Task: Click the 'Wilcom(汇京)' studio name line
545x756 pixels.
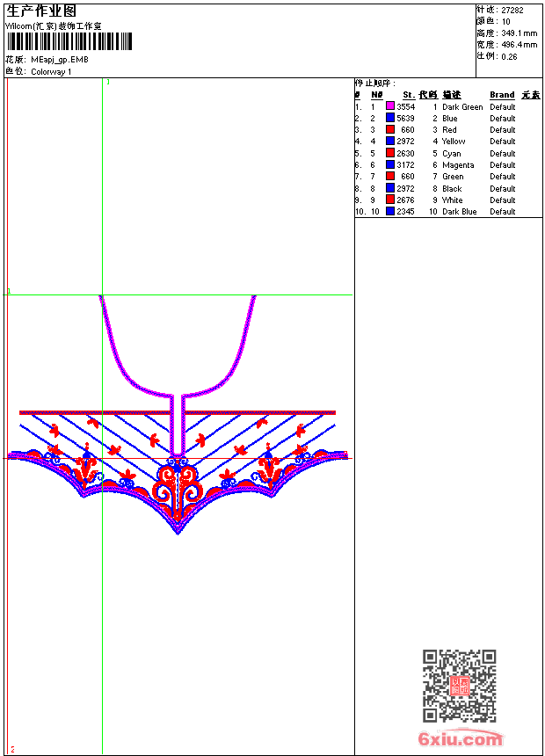Action: click(54, 26)
